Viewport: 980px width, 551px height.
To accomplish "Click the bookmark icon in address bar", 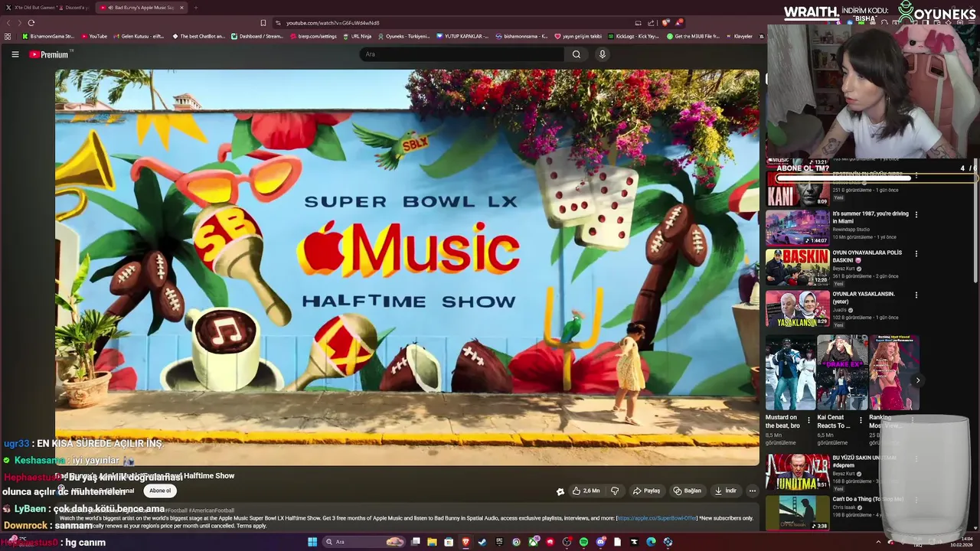I will pos(263,23).
